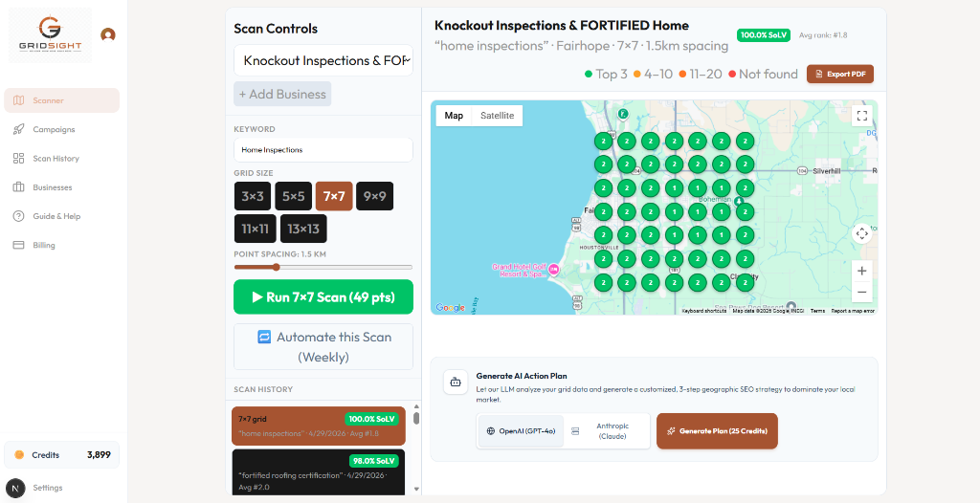This screenshot has height=503, width=980.
Task: Zoom out on the map
Action: pyautogui.click(x=862, y=293)
